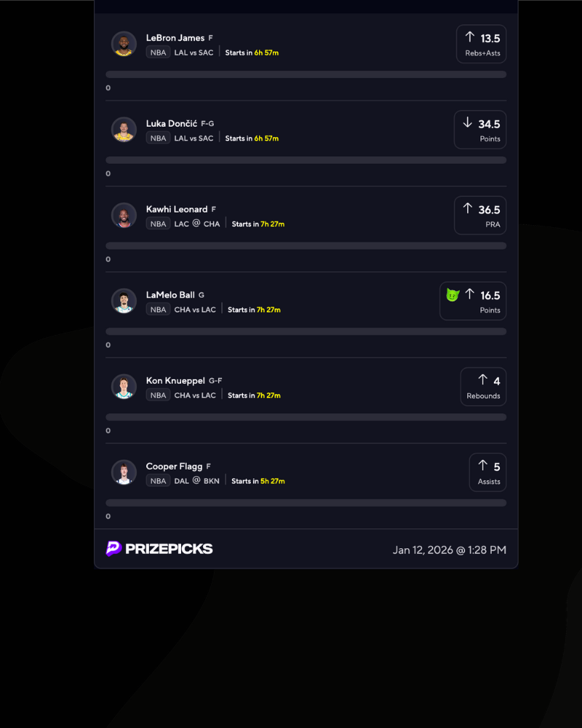
Task: Click green demon icon on LaMelo pick
Action: point(453,295)
